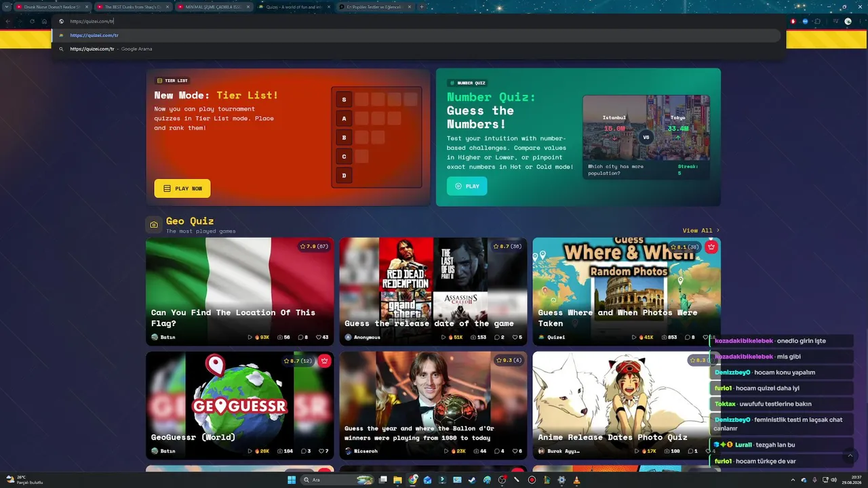Image resolution: width=868 pixels, height=488 pixels.
Task: Launch VLC media player from the taskbar
Action: (x=576, y=480)
